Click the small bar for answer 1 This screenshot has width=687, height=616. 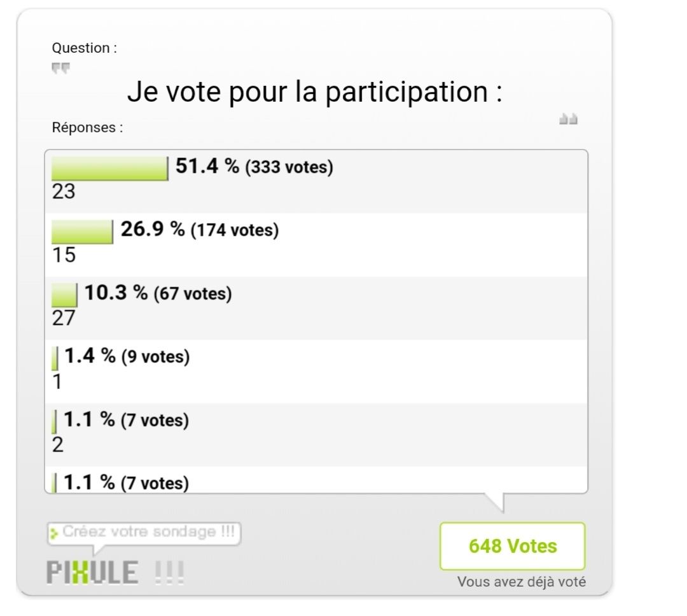coord(55,358)
